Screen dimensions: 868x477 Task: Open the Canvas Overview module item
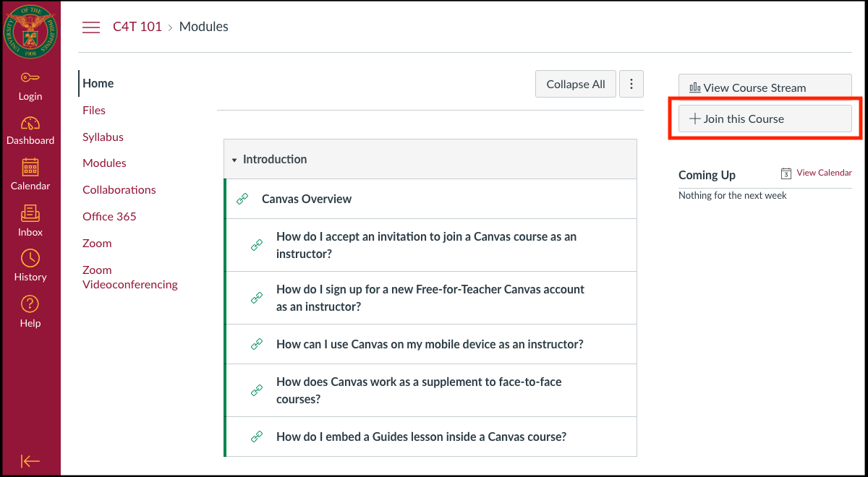click(306, 199)
